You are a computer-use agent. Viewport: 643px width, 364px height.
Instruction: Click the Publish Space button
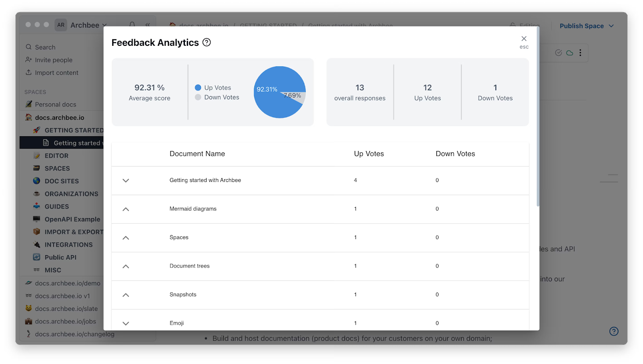coord(582,25)
